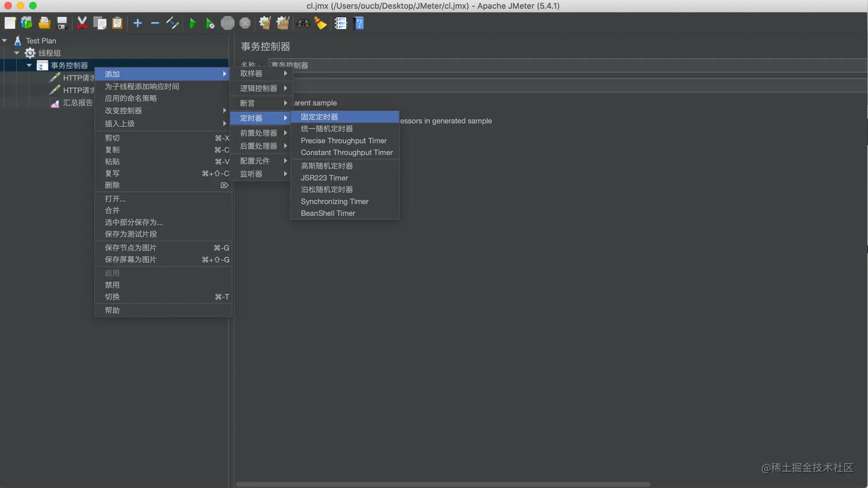Viewport: 868px width, 488px height.
Task: Collapse all nodes with the minus icon
Action: [155, 23]
